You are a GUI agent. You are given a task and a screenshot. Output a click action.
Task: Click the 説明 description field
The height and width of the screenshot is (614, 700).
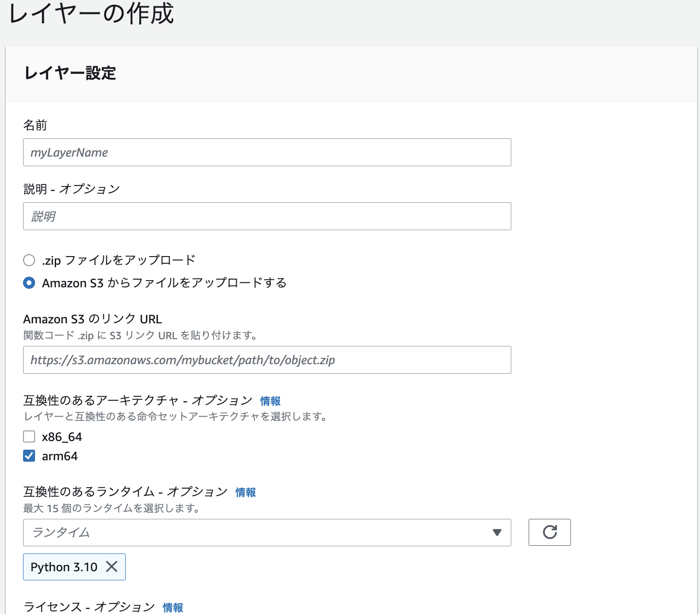[267, 216]
